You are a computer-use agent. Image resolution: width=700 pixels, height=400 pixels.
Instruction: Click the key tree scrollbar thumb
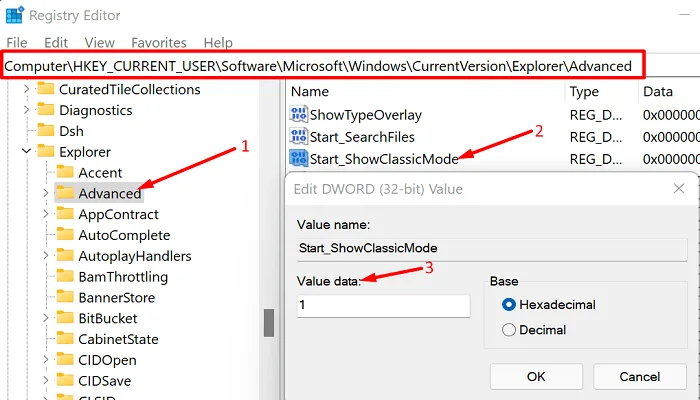tap(269, 323)
